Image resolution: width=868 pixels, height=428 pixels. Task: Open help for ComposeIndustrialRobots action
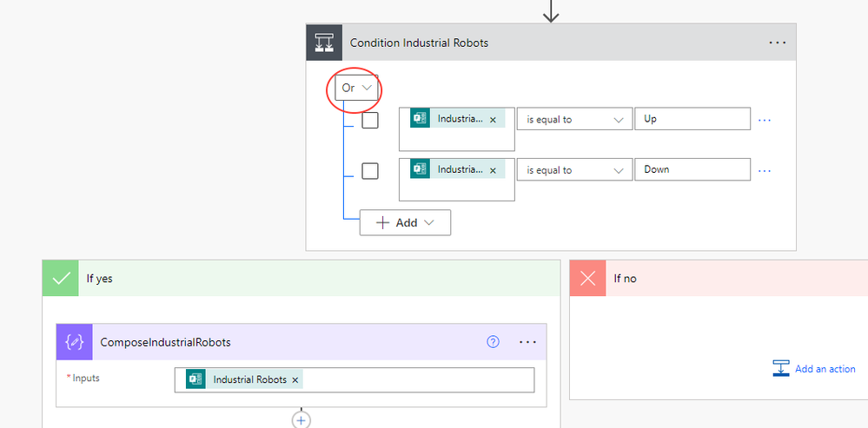493,342
